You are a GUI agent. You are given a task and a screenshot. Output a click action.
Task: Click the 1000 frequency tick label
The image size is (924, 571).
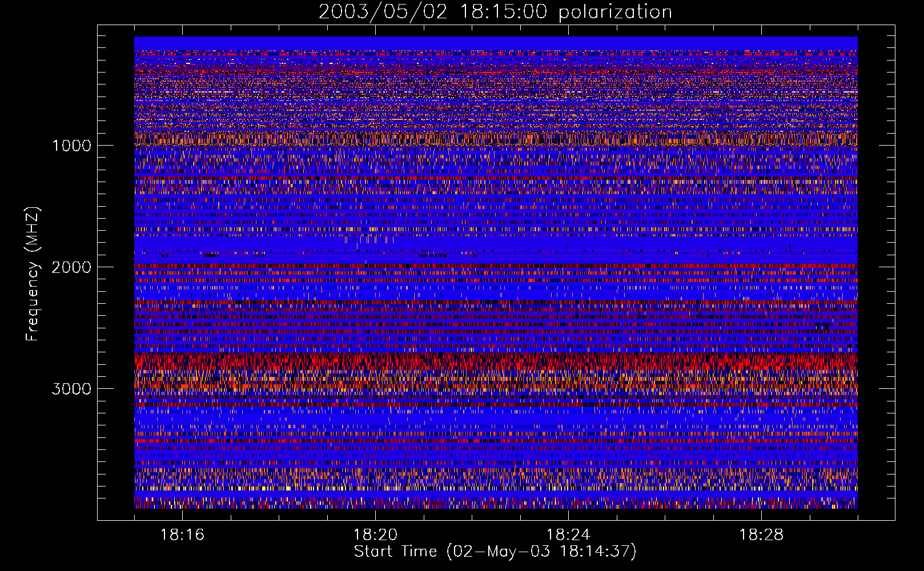click(x=71, y=146)
